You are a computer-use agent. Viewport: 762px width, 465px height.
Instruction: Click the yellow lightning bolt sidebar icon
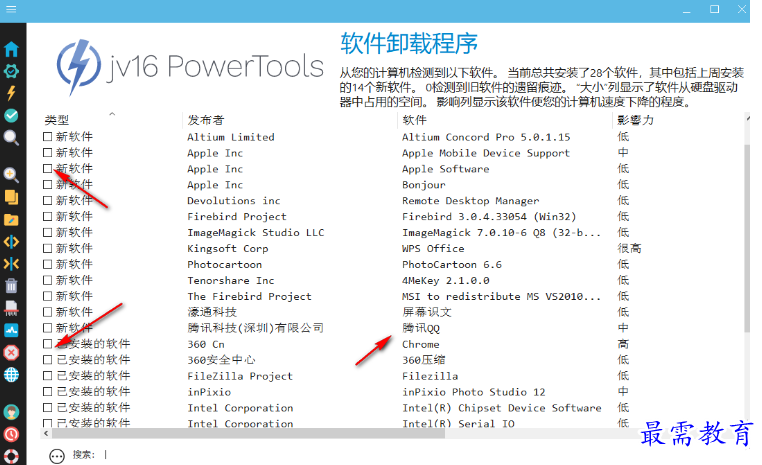click(x=11, y=93)
